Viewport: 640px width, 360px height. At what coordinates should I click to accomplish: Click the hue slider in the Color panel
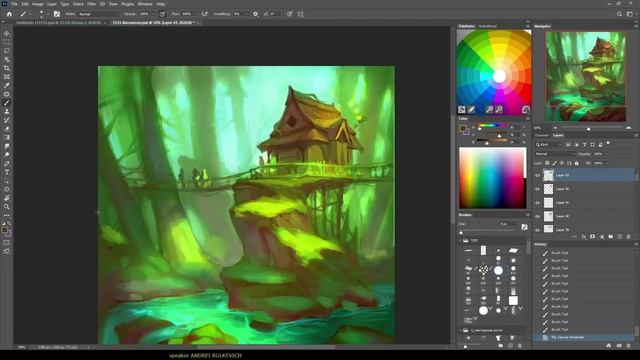point(492,126)
